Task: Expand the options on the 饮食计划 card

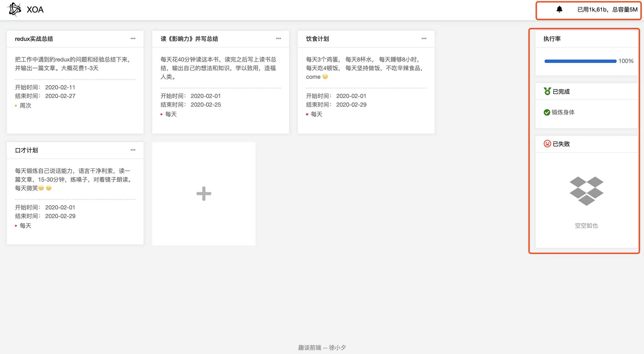Action: coord(424,38)
